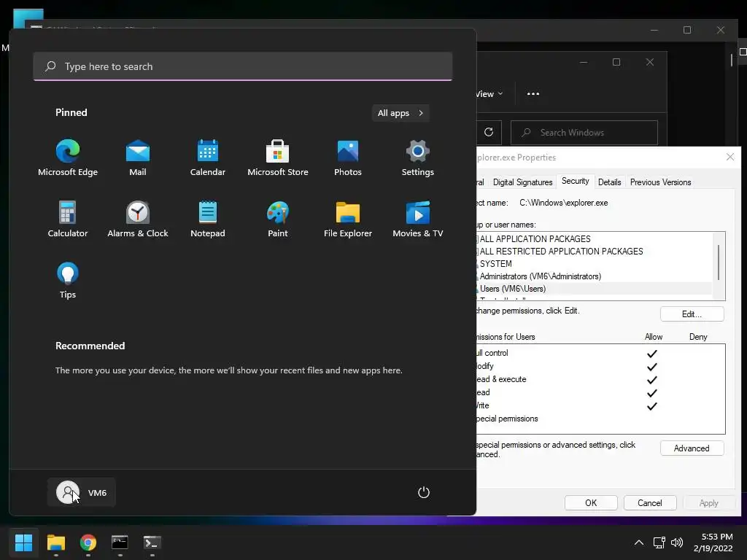Open the Tips app
The width and height of the screenshot is (747, 560).
[68, 281]
